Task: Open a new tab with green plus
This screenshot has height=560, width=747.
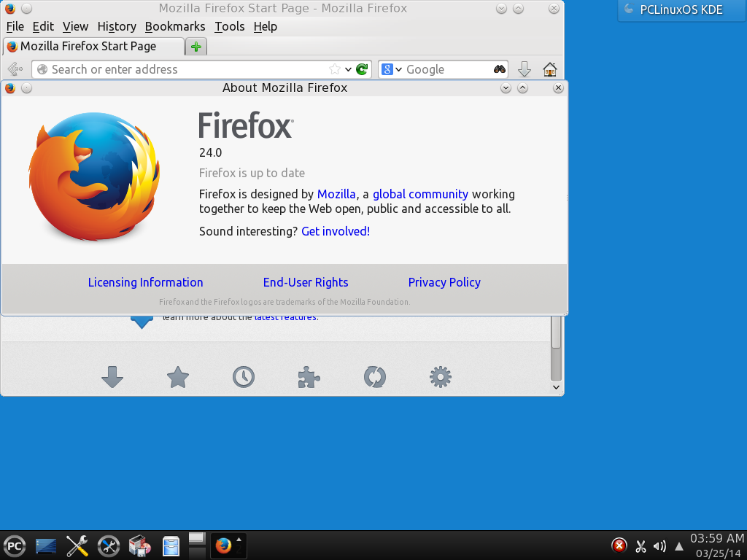Action: point(196,47)
